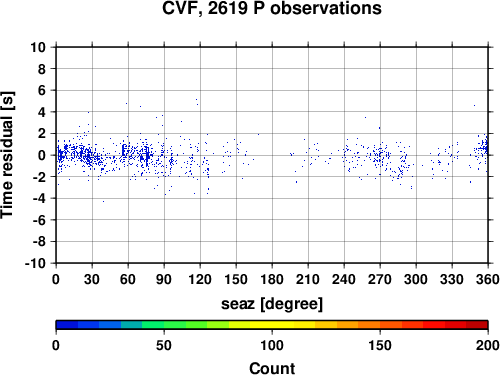Click the seaz [degree] axis label
The image size is (500, 375).
(272, 304)
